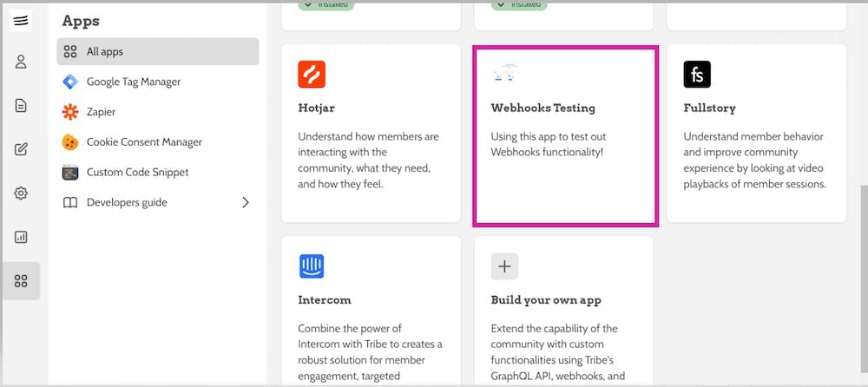Click the Custom Code Snippet icon
868x387 pixels.
[x=70, y=172]
